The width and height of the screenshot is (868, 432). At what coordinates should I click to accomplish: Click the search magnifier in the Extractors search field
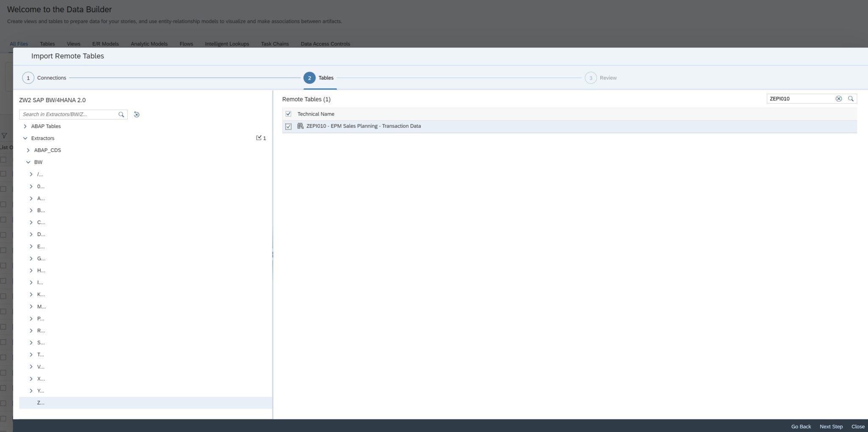(x=121, y=114)
